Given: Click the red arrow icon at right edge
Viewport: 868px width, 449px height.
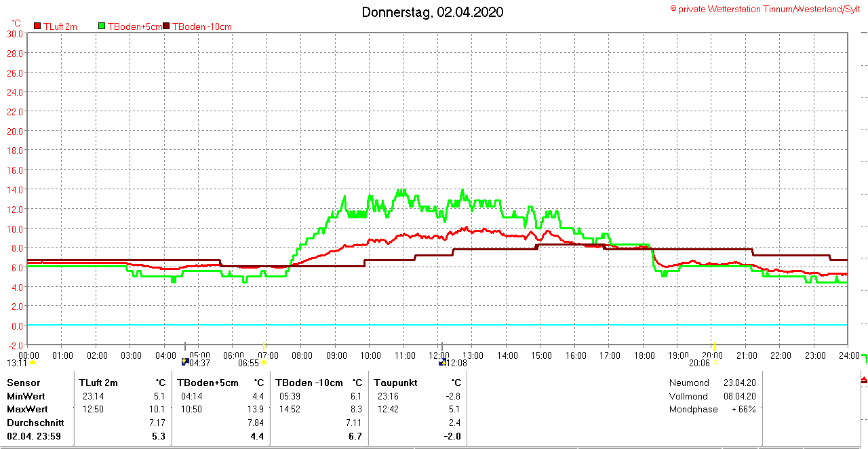Looking at the screenshot, I should coord(864,380).
